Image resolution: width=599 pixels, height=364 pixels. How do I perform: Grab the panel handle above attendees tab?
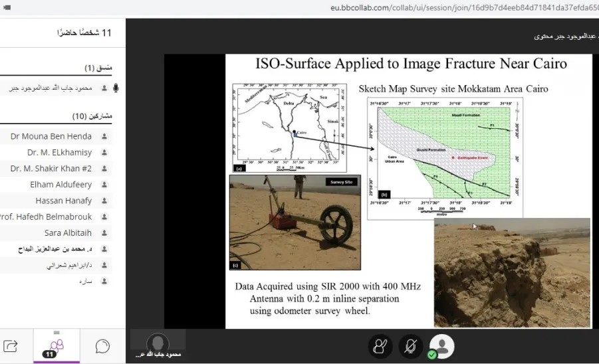pyautogui.click(x=57, y=332)
